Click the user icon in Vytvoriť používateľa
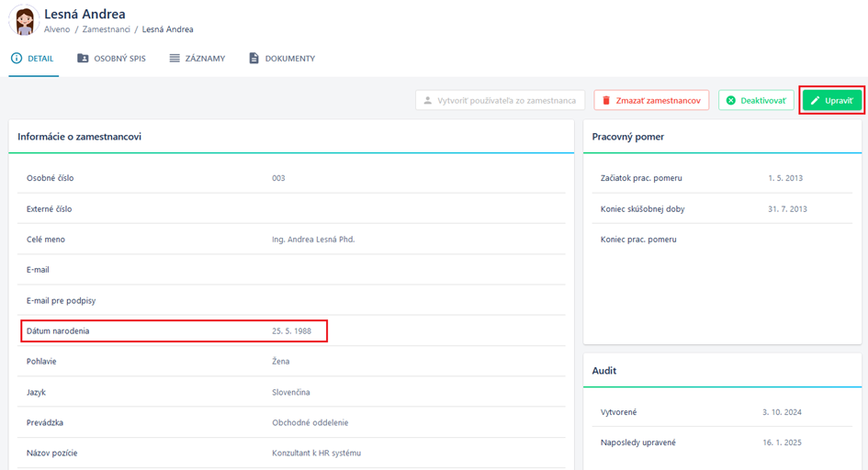Screen dimensions: 868x470 click(x=427, y=100)
